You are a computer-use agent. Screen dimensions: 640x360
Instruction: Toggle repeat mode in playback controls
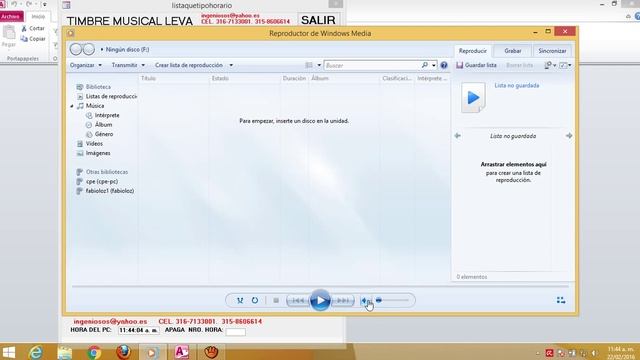coord(255,300)
